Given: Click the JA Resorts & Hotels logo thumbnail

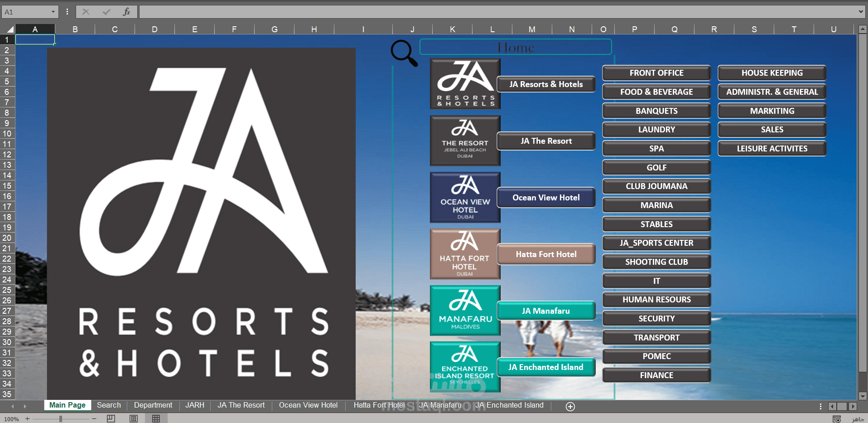Looking at the screenshot, I should click(465, 84).
